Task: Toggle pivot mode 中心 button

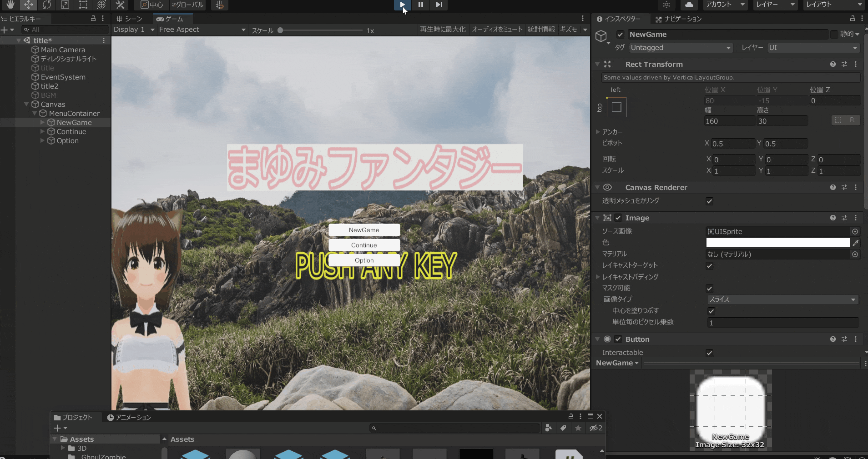Action: pos(151,5)
